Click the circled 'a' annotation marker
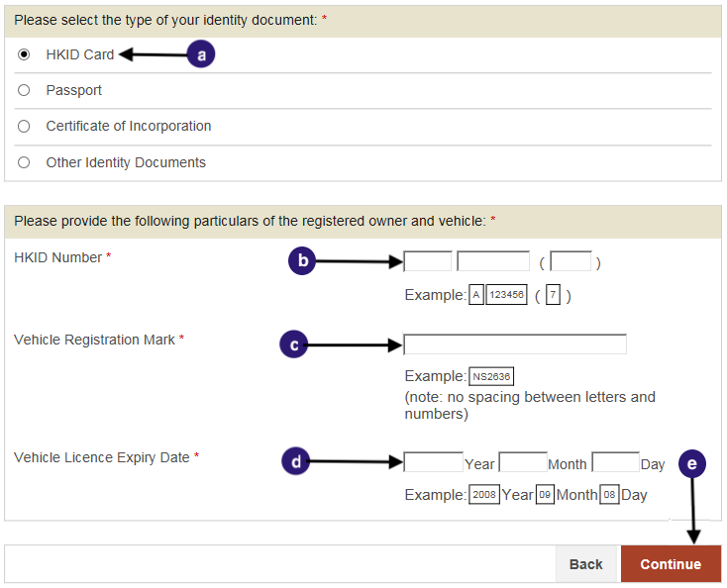The height and width of the screenshot is (588, 727). [x=201, y=54]
